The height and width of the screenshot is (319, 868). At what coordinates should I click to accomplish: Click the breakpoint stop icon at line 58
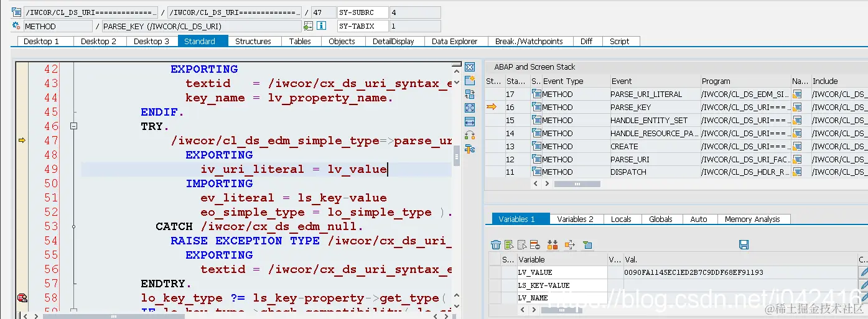[x=22, y=298]
